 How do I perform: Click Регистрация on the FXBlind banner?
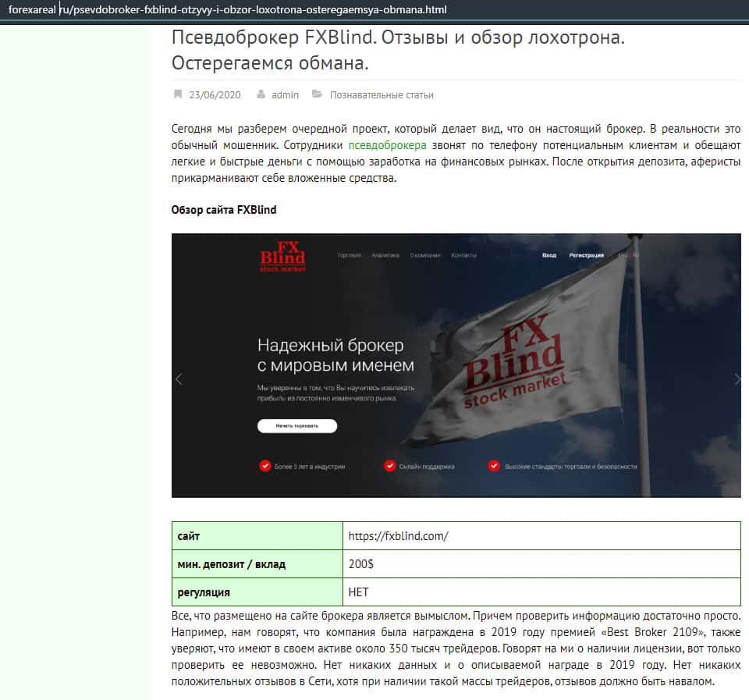[x=587, y=255]
